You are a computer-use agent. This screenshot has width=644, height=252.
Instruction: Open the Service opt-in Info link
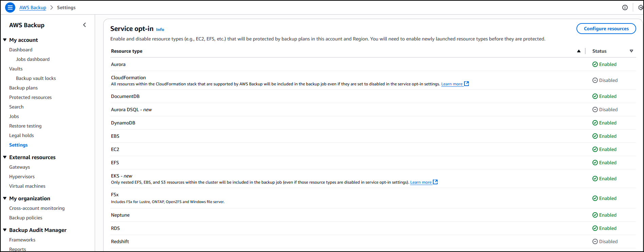pos(160,30)
